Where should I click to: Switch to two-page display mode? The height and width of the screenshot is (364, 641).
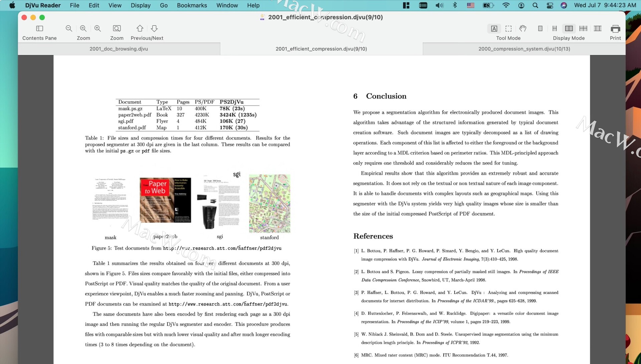coord(569,29)
